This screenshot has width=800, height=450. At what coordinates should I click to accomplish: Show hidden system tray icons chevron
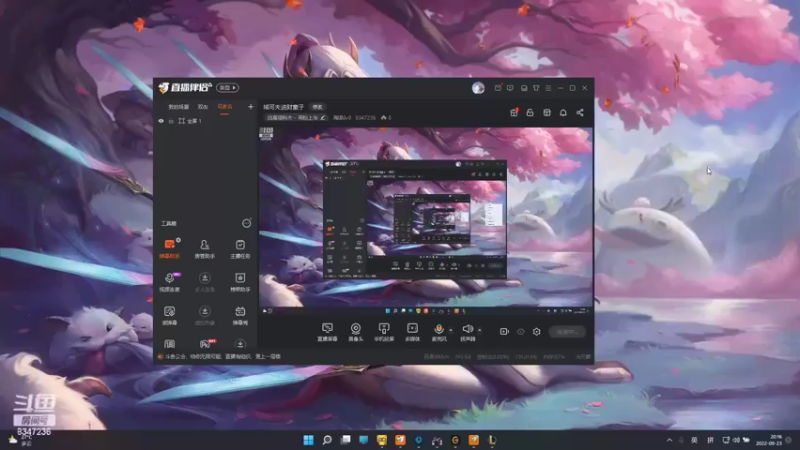pos(669,440)
